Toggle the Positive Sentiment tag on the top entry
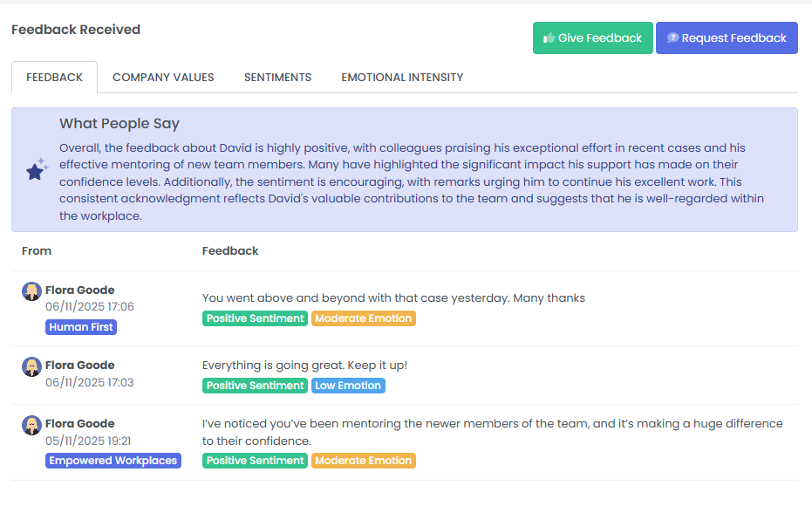This screenshot has height=506, width=812. [x=255, y=318]
